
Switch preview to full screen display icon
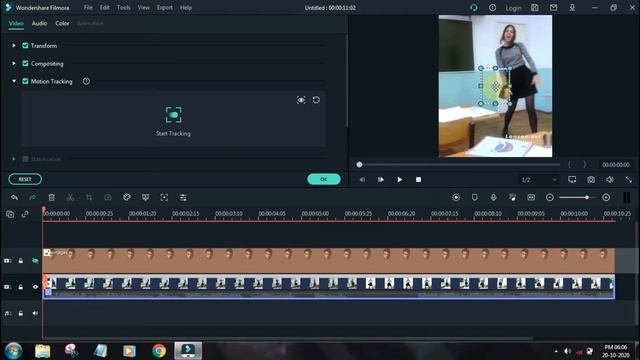click(x=572, y=180)
